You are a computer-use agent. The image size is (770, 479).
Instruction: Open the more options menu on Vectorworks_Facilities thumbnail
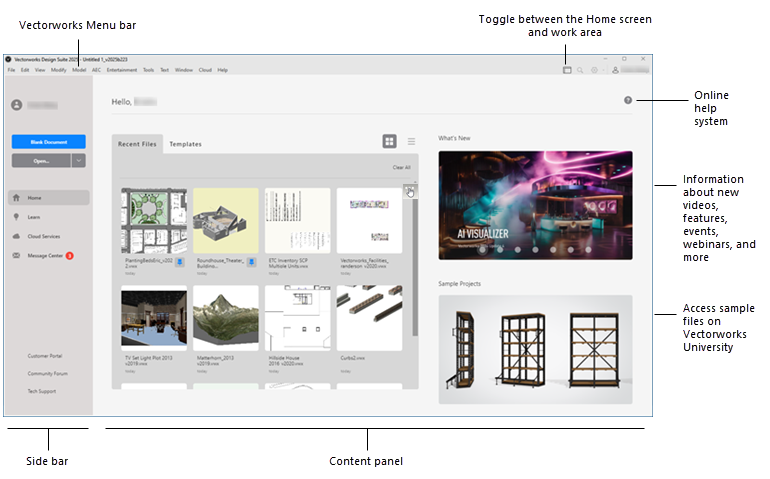pos(410,189)
